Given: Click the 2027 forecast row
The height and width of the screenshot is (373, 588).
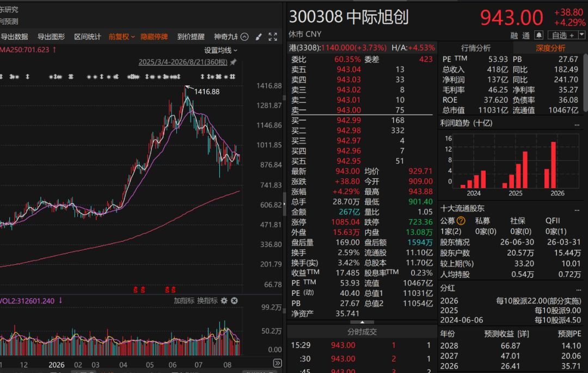Looking at the screenshot, I should (x=510, y=356).
